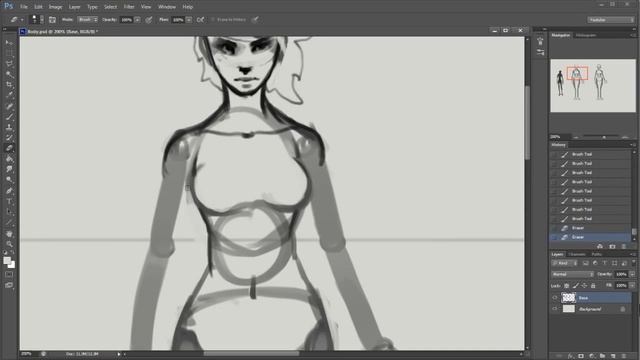The image size is (640, 360).
Task: Select the Blur tool
Action: (x=9, y=170)
